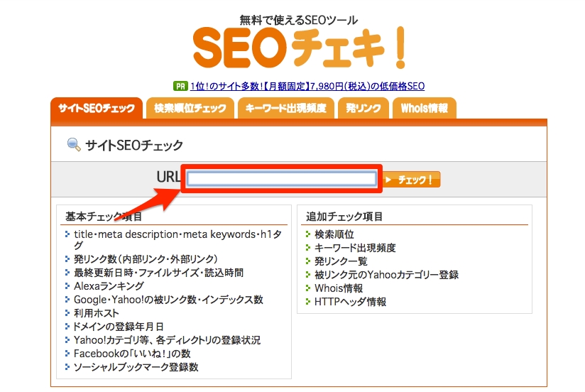Switch to the 検索順位チェック tab
Image resolution: width=585 pixels, height=392 pixels.
point(190,108)
